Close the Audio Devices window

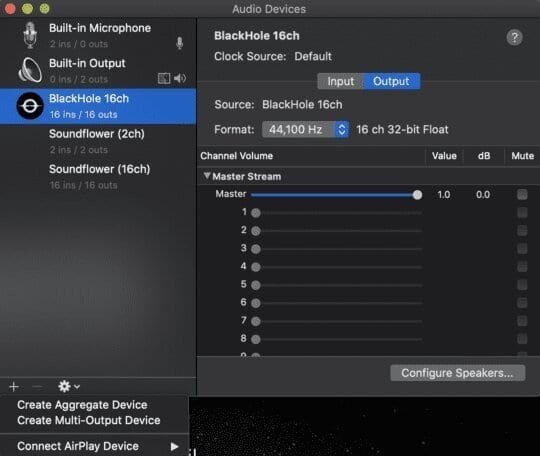10,9
